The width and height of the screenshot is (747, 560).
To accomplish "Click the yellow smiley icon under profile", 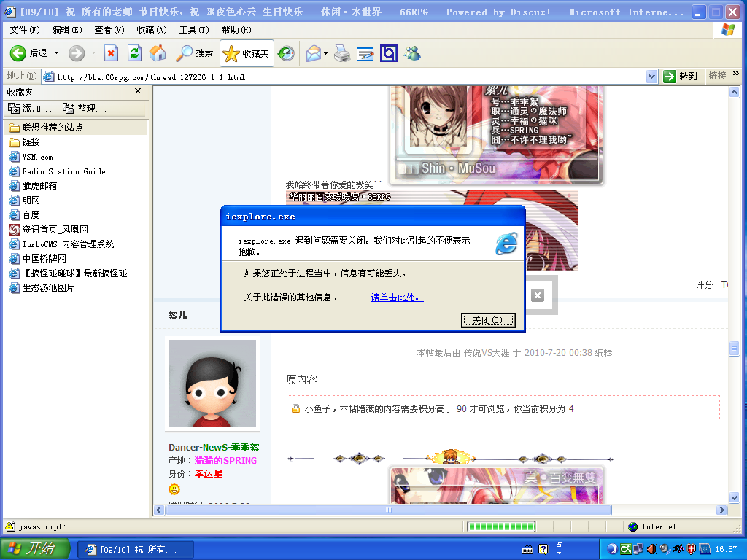I will pyautogui.click(x=174, y=489).
